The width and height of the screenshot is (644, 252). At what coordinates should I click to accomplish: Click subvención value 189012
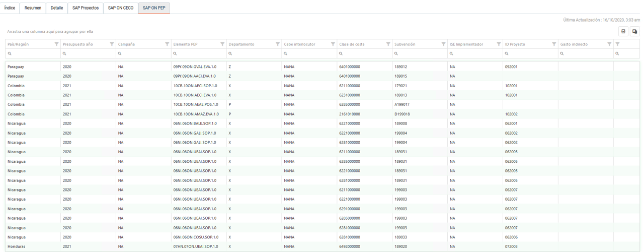(x=420, y=67)
